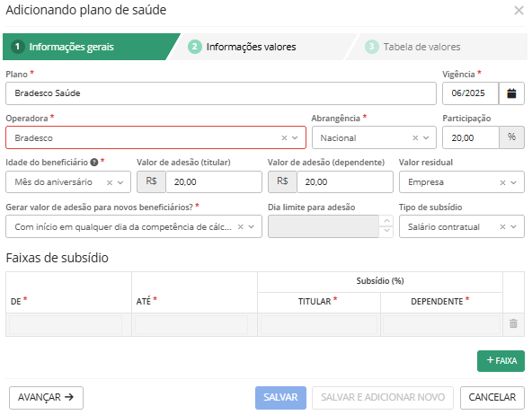Expand the Valor residual dropdown
532x415 pixels.
(514, 182)
